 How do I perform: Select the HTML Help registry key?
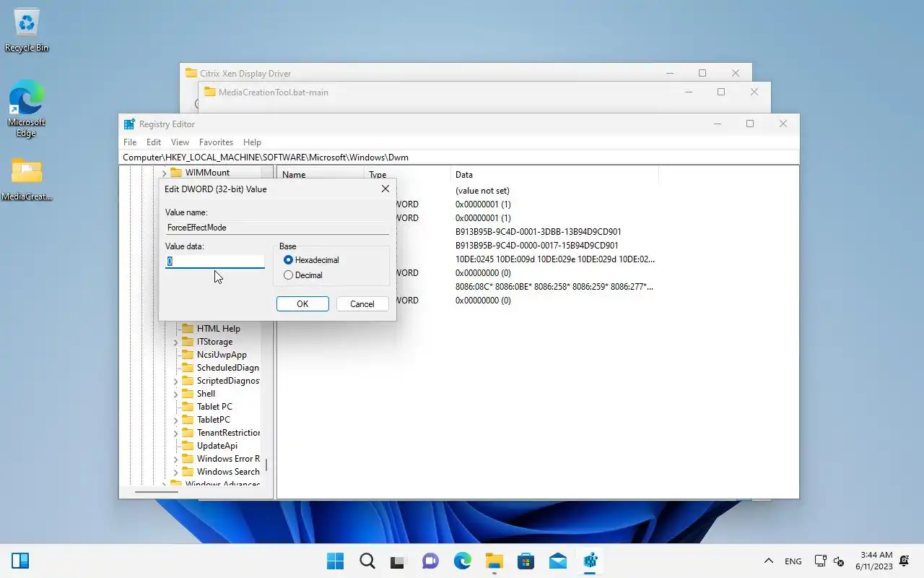click(x=219, y=329)
